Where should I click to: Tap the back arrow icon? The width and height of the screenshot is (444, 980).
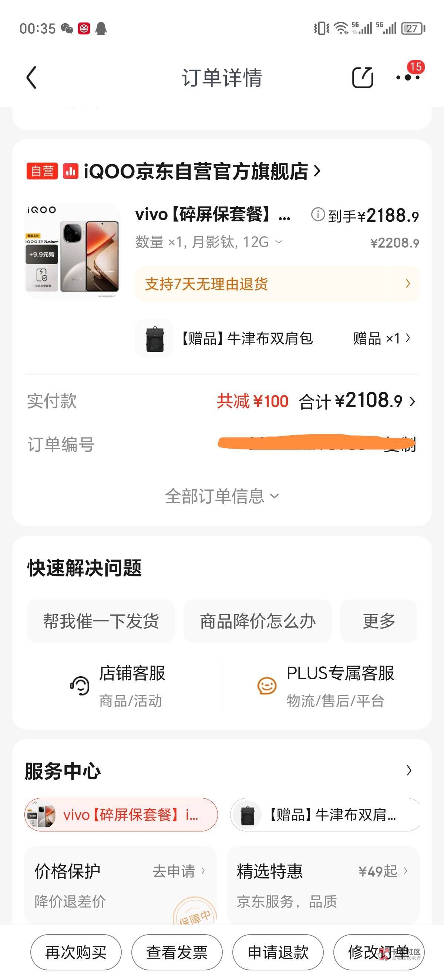click(32, 78)
